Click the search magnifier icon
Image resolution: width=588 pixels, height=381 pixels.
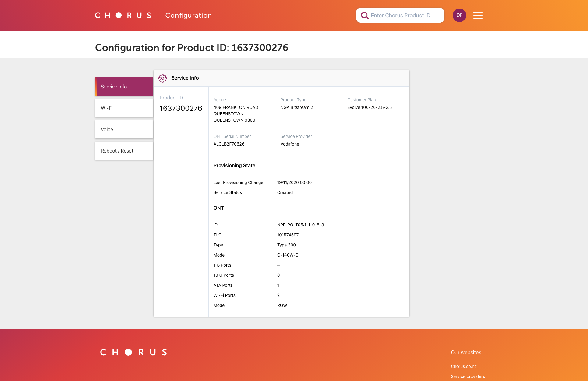[364, 15]
